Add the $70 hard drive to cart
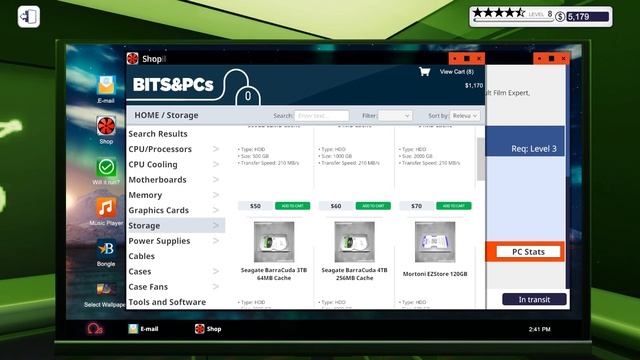The width and height of the screenshot is (640, 360). 453,206
